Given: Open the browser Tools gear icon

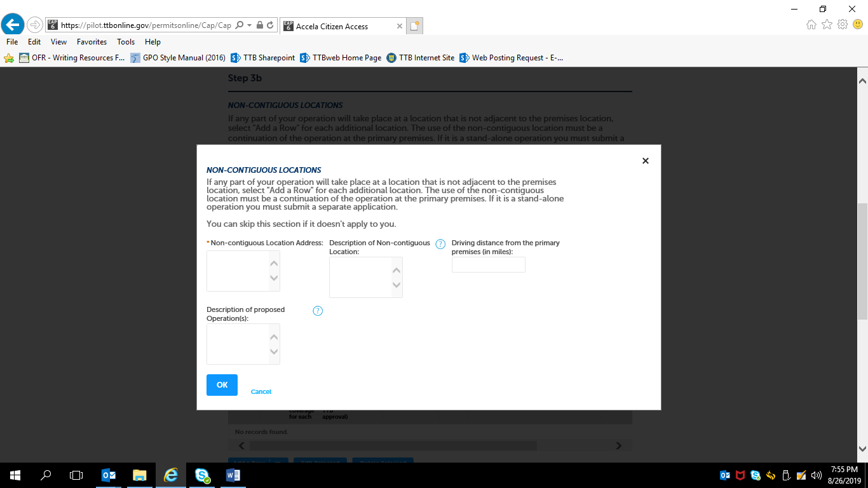Looking at the screenshot, I should [843, 25].
